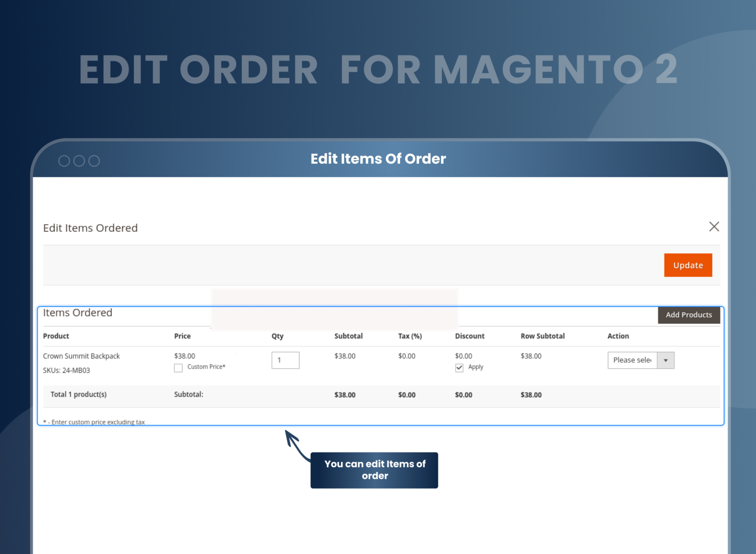The width and height of the screenshot is (756, 554).
Task: Click the bold Subtotal: label in totals row
Action: 189,395
